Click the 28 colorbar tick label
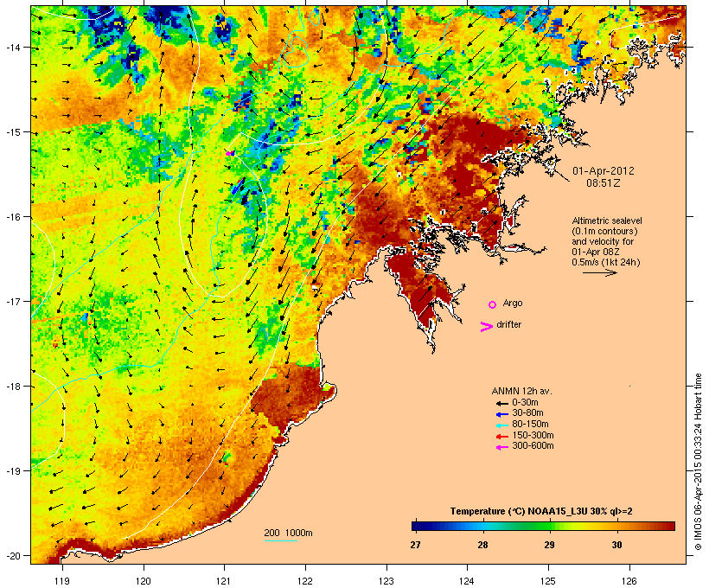709x588 pixels. (482, 545)
